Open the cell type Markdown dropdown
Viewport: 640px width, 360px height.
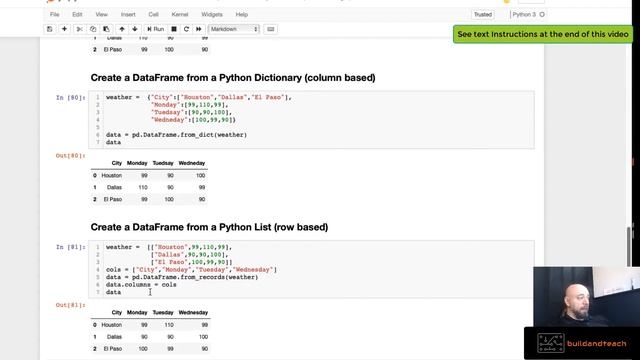coord(234,29)
